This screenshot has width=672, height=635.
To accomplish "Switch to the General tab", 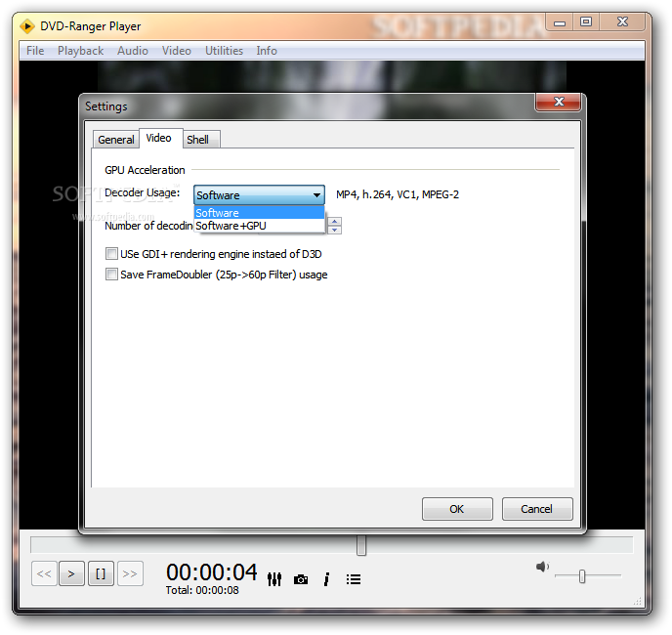I will point(115,140).
